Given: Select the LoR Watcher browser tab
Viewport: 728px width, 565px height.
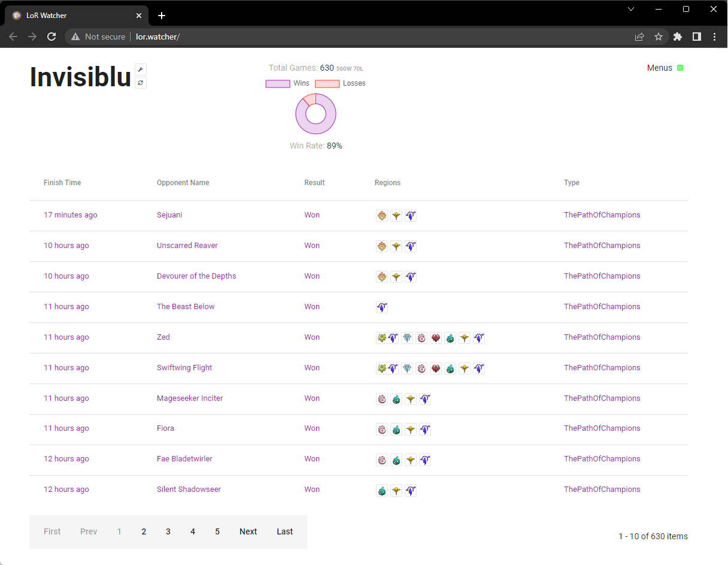Looking at the screenshot, I should pyautogui.click(x=78, y=16).
